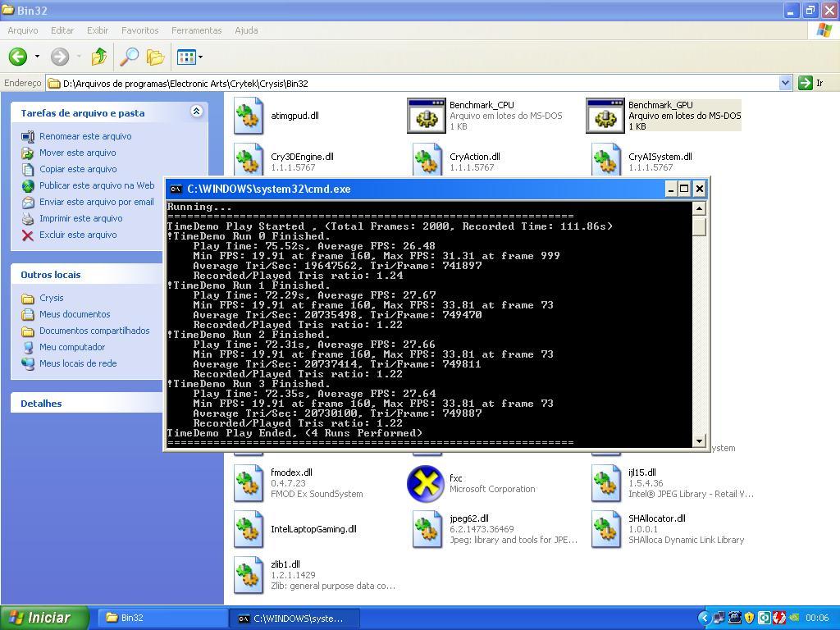840x630 pixels.
Task: Select the ijl15.dll file icon
Action: pos(606,483)
